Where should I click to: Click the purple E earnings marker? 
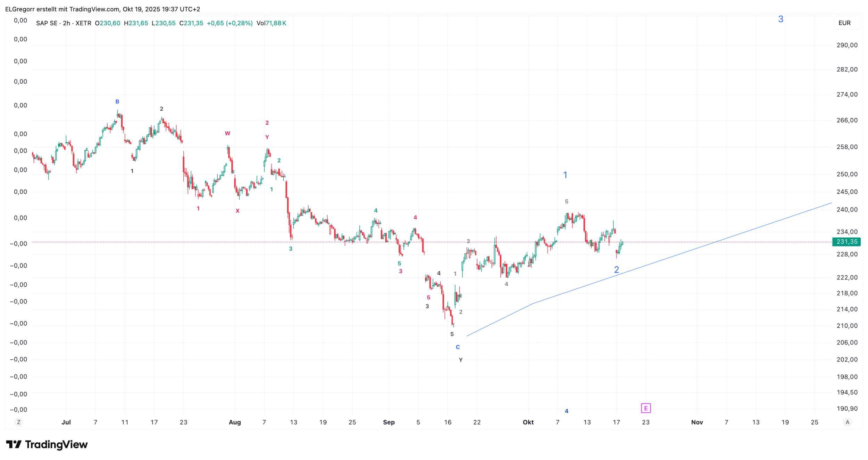(646, 408)
